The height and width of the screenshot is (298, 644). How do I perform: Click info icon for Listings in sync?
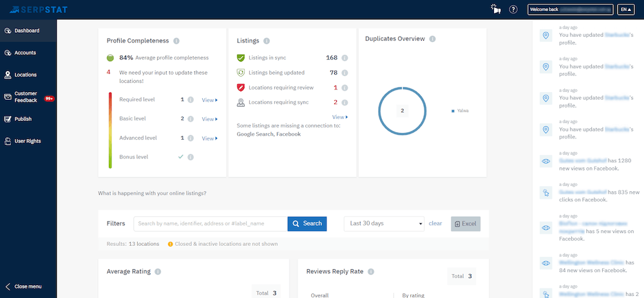point(345,58)
